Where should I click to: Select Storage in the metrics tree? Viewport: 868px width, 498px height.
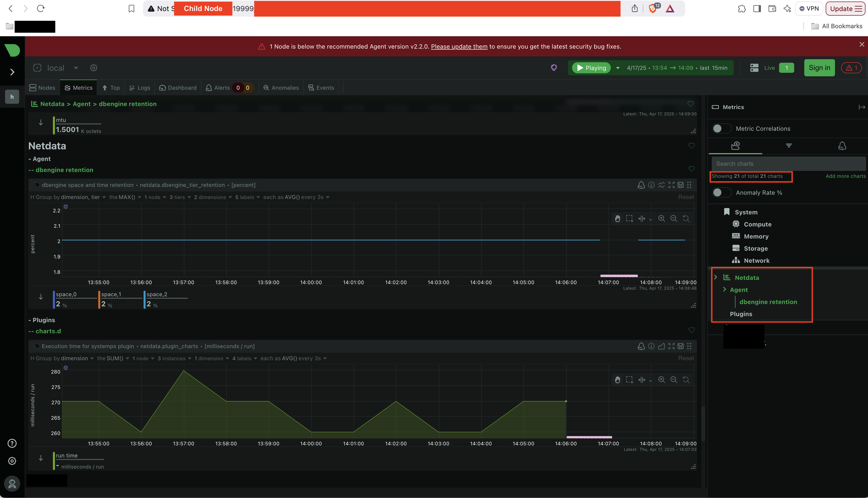pyautogui.click(x=755, y=248)
